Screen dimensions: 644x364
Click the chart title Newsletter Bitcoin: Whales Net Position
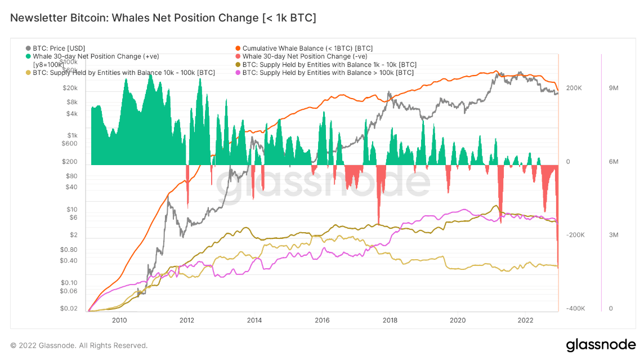(163, 18)
